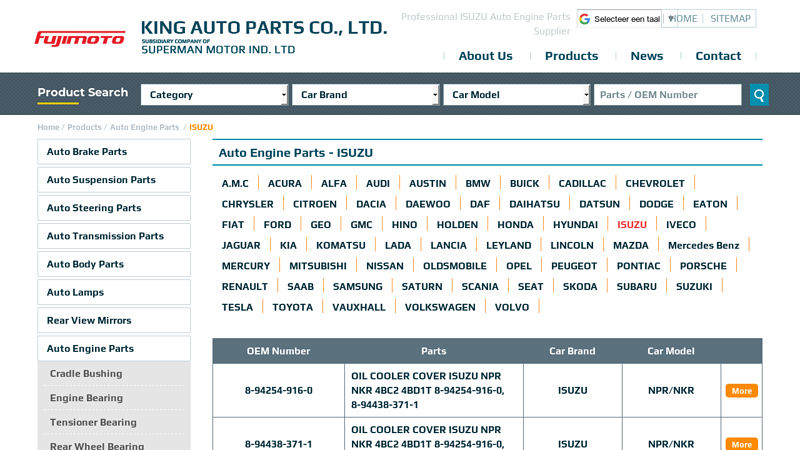The width and height of the screenshot is (800, 450).
Task: Filter by PORSCHE brand
Action: pos(703,266)
